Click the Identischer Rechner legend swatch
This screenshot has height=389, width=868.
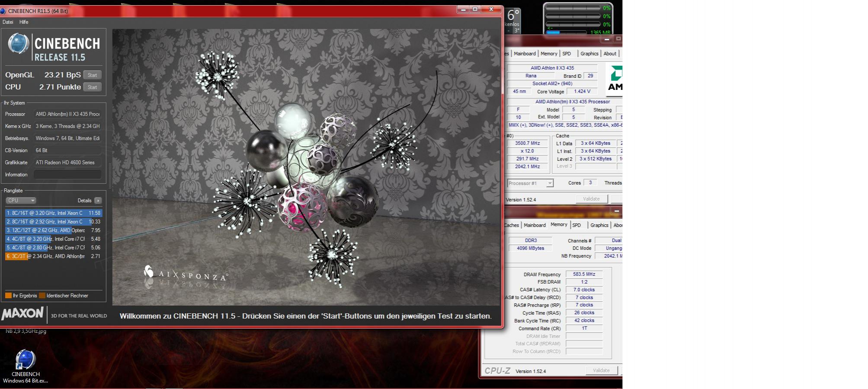[x=42, y=296]
